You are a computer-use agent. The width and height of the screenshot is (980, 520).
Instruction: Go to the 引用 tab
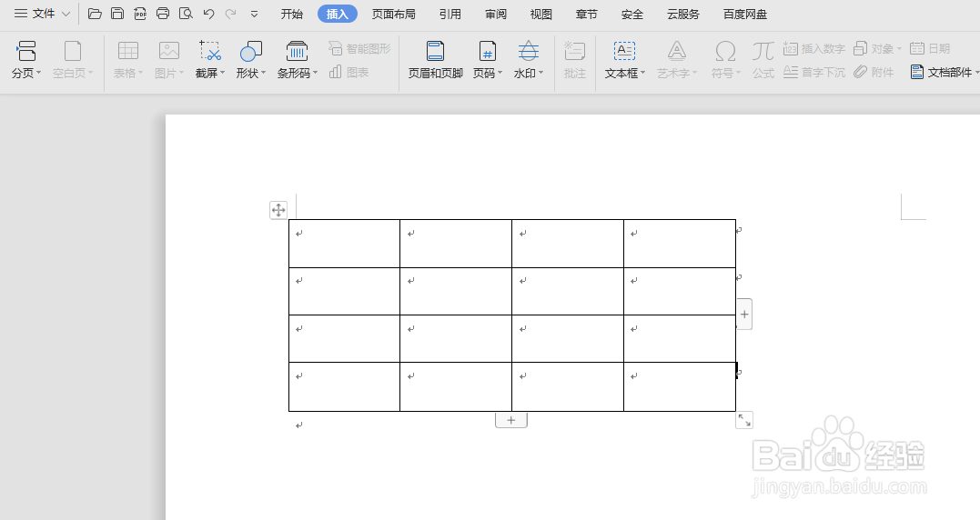(x=450, y=14)
